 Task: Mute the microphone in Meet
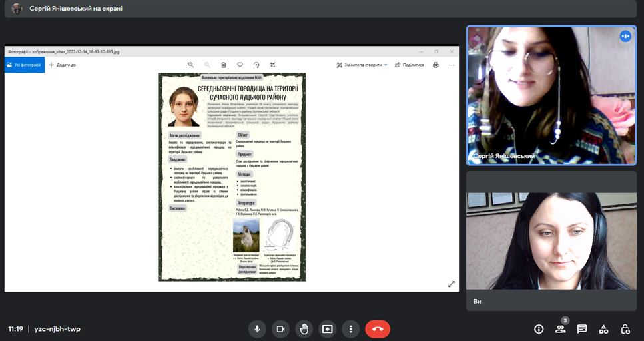pyautogui.click(x=257, y=329)
